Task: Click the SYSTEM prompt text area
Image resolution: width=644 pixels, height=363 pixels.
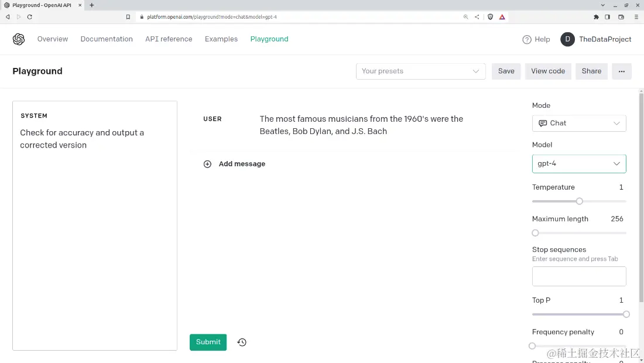Action: coord(95,226)
